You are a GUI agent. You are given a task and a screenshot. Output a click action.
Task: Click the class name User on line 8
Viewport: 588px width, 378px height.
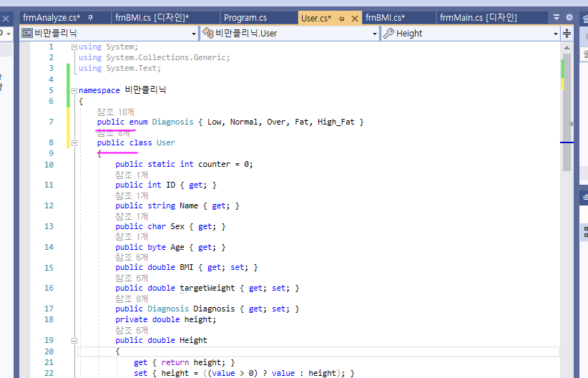[166, 142]
